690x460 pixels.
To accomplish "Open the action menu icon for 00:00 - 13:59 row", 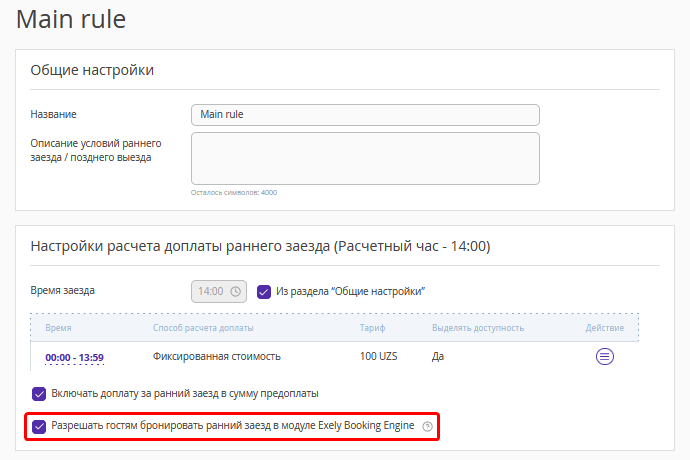I will 605,356.
